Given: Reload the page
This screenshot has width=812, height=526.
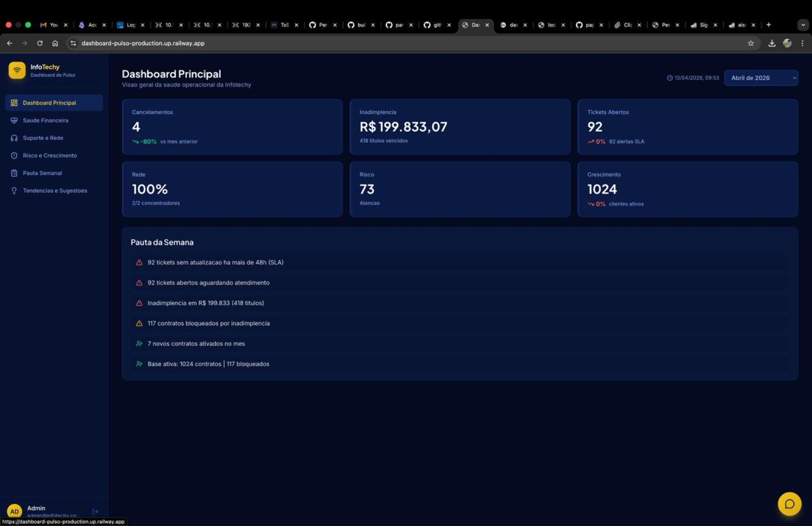Looking at the screenshot, I should point(40,43).
